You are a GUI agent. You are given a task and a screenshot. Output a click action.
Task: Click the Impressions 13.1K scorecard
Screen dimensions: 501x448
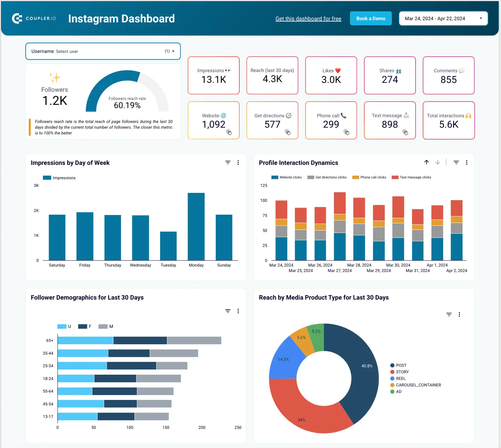pyautogui.click(x=214, y=76)
